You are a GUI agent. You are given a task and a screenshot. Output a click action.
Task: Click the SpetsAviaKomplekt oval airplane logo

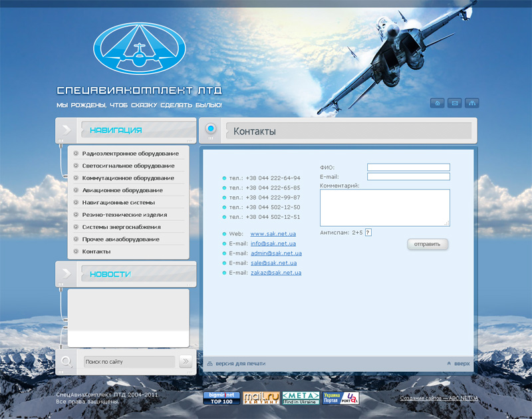[x=140, y=48]
